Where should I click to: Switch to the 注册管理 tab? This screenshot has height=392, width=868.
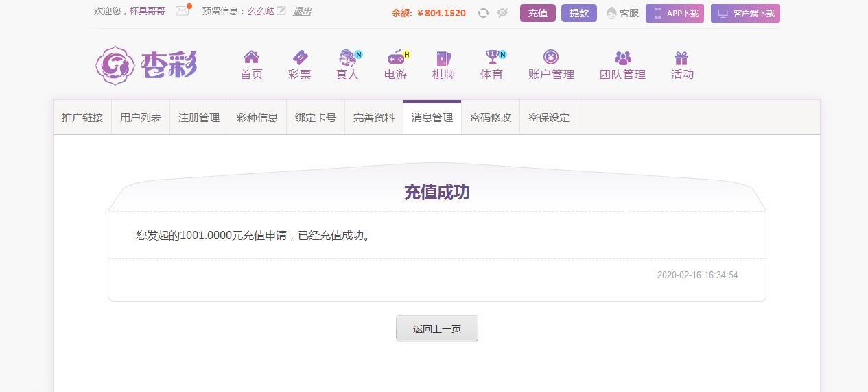click(x=199, y=117)
